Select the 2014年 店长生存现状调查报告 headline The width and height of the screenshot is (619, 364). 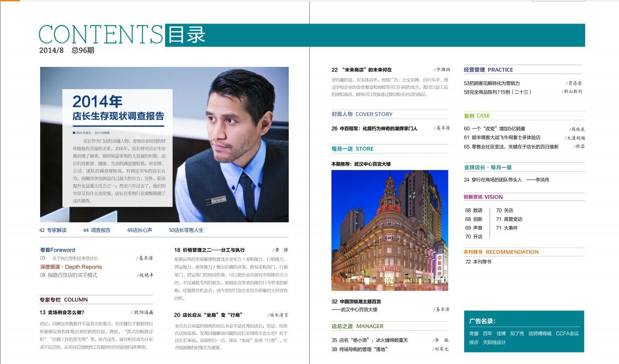tap(118, 108)
